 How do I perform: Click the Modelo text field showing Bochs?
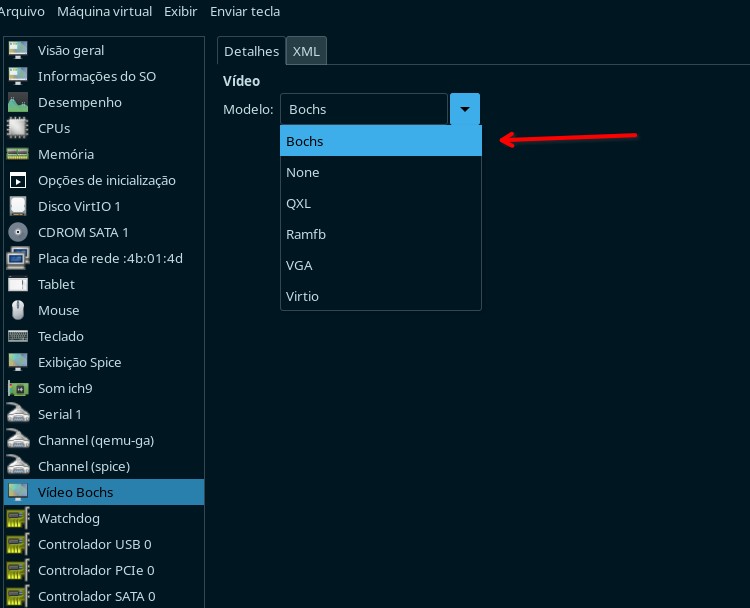(x=364, y=109)
